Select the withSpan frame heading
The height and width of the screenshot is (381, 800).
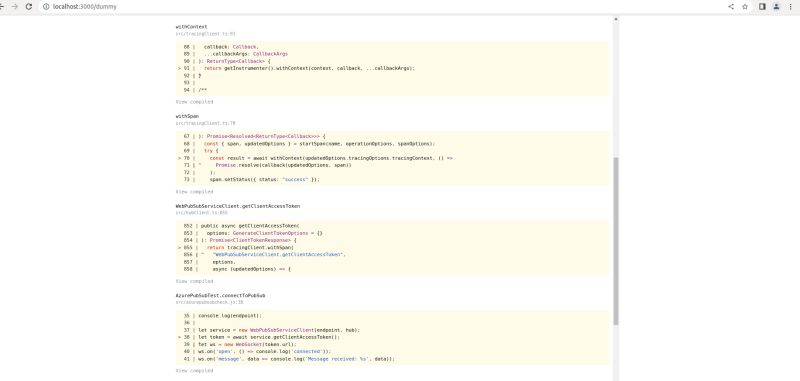(x=187, y=116)
